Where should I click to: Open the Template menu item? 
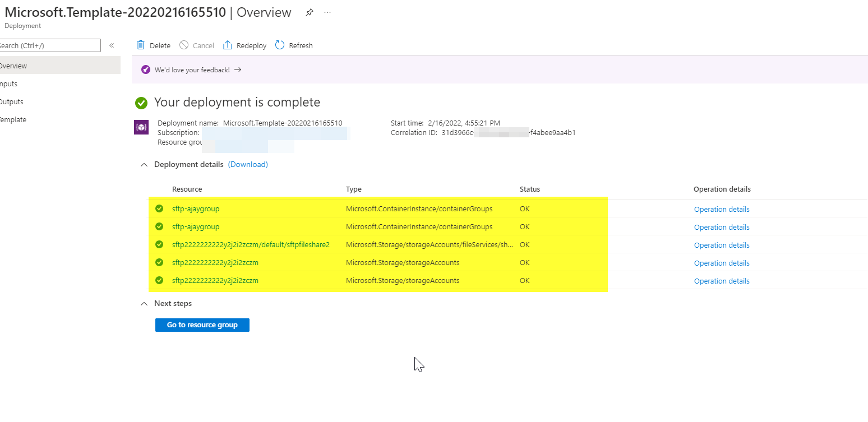coord(60,119)
